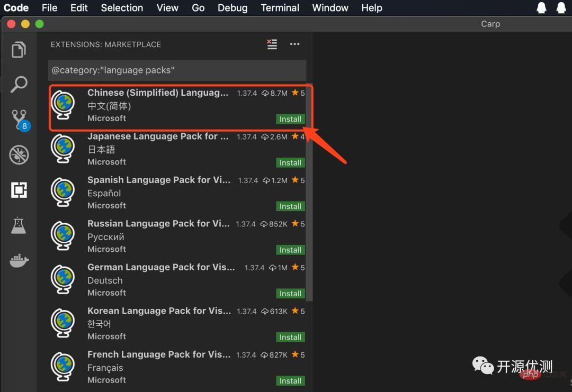Open the File menu
This screenshot has height=392, width=572.
tap(50, 7)
